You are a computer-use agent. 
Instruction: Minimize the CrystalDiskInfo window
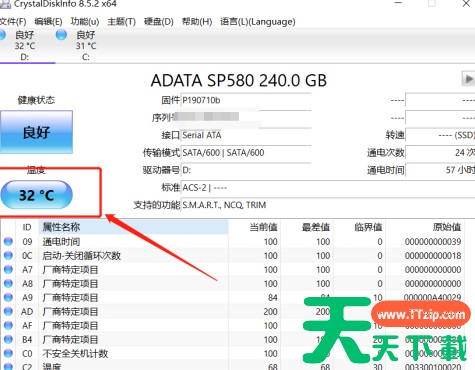(398, 3)
